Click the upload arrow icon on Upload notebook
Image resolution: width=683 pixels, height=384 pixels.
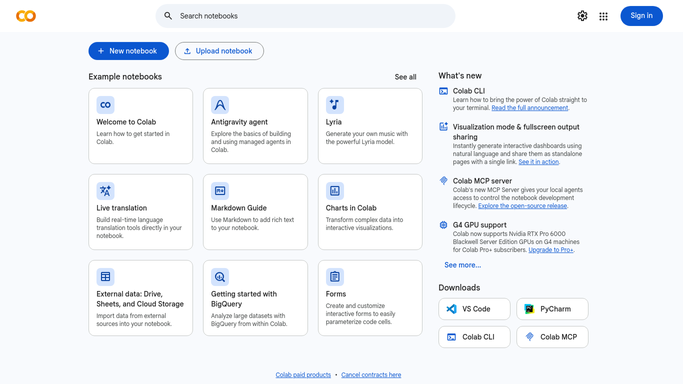tap(187, 51)
